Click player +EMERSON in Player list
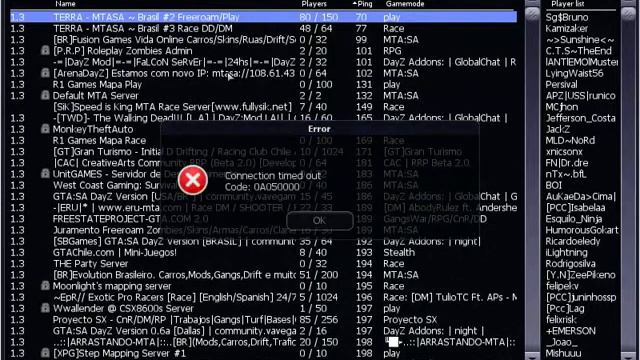 571,331
